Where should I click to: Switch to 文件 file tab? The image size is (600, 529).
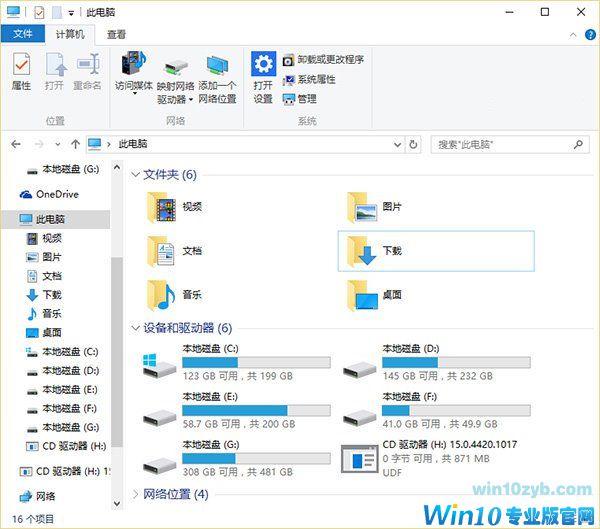coord(23,34)
